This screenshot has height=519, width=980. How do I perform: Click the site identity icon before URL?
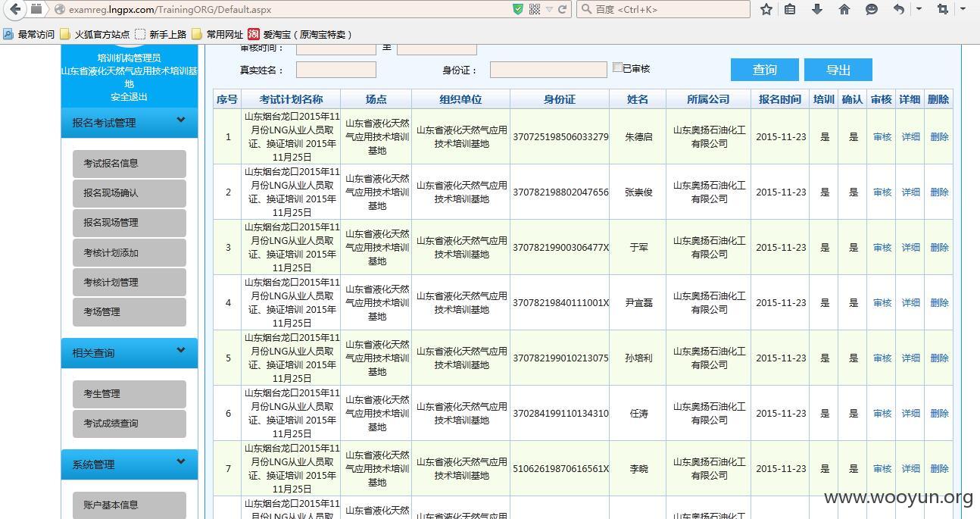[x=60, y=10]
